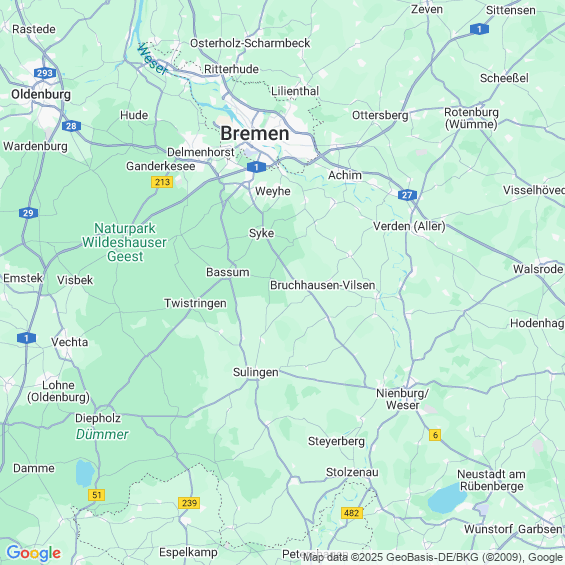Click the Verden (Aller) town label

409,226
